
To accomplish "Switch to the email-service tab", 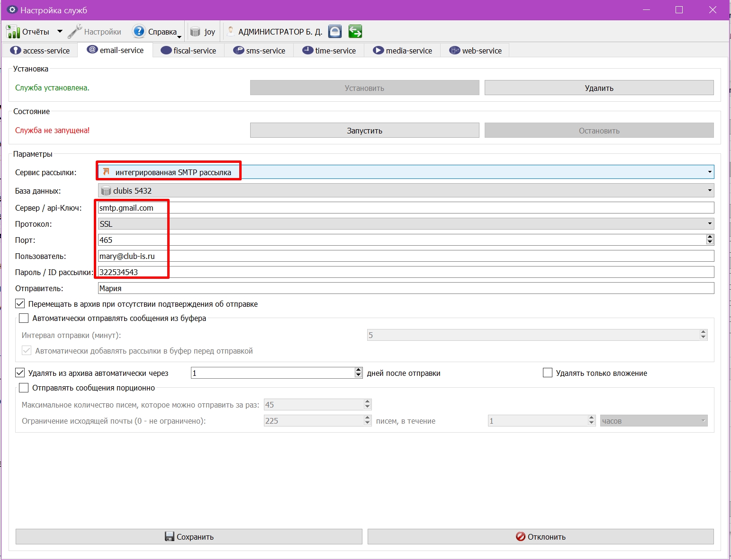I will coord(116,50).
